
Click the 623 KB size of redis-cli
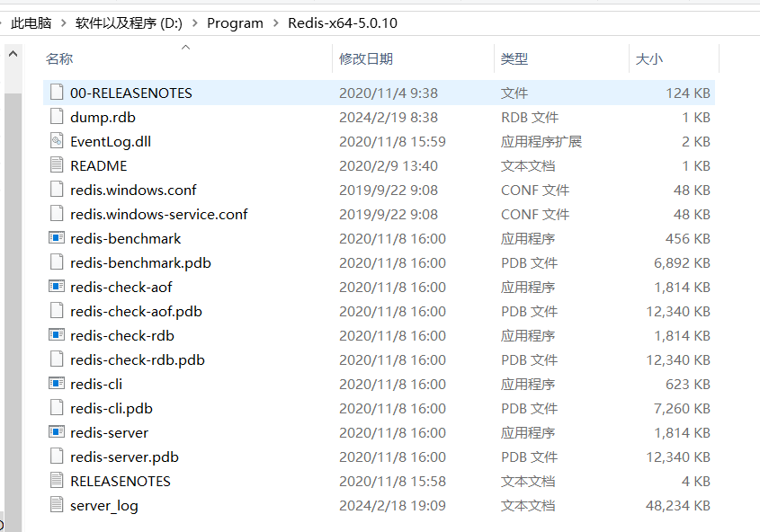[x=688, y=385]
